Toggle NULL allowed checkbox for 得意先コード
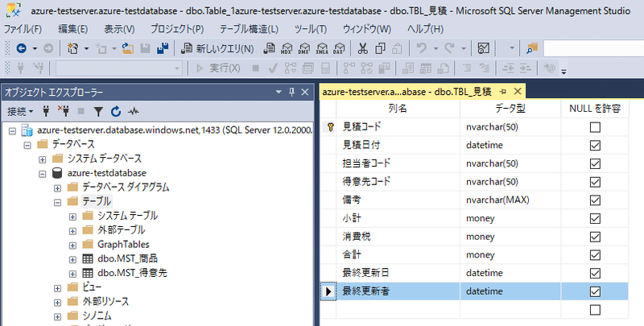The width and height of the screenshot is (644, 326). pos(595,182)
